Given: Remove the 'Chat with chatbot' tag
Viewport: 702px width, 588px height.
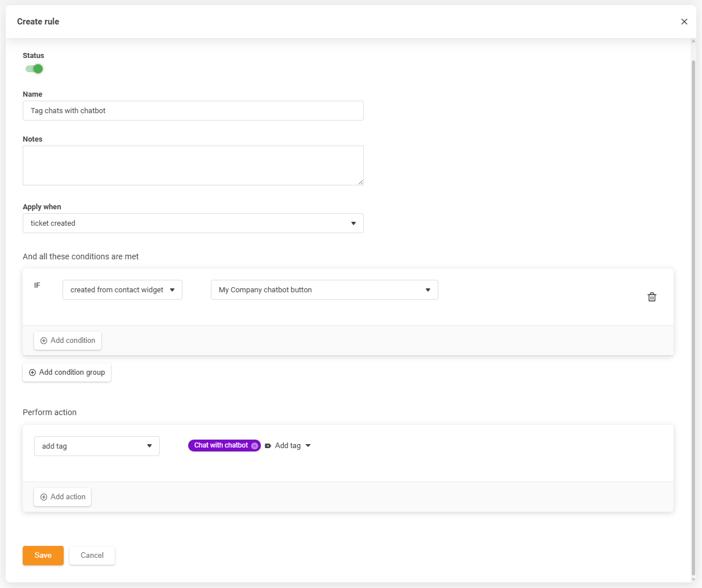Looking at the screenshot, I should [x=255, y=446].
